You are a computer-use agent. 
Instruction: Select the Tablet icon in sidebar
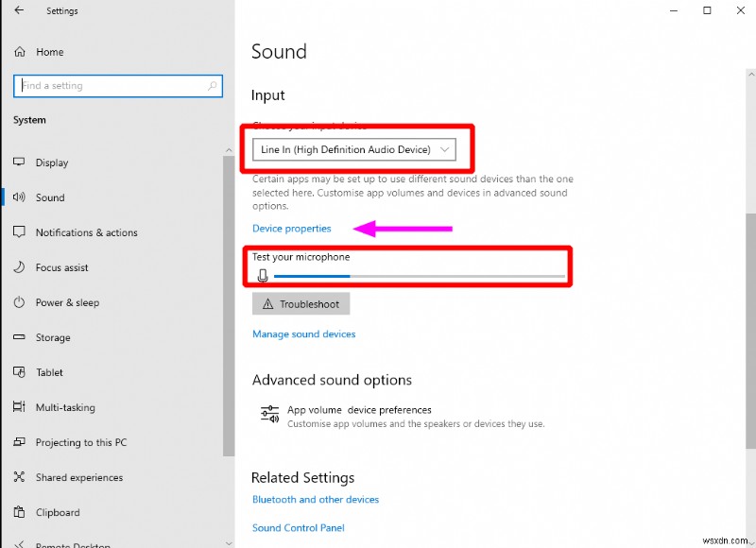[x=20, y=372]
